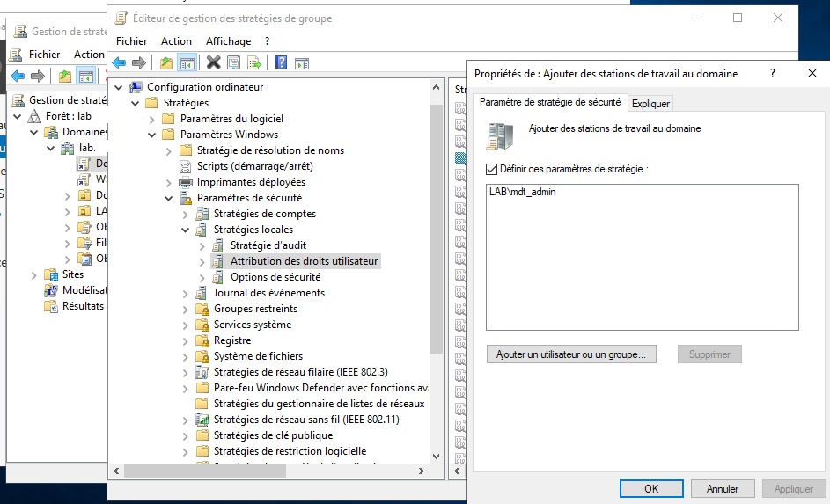Toggle the Show/Hide console tree icon
This screenshot has width=830, height=504.
click(x=187, y=62)
